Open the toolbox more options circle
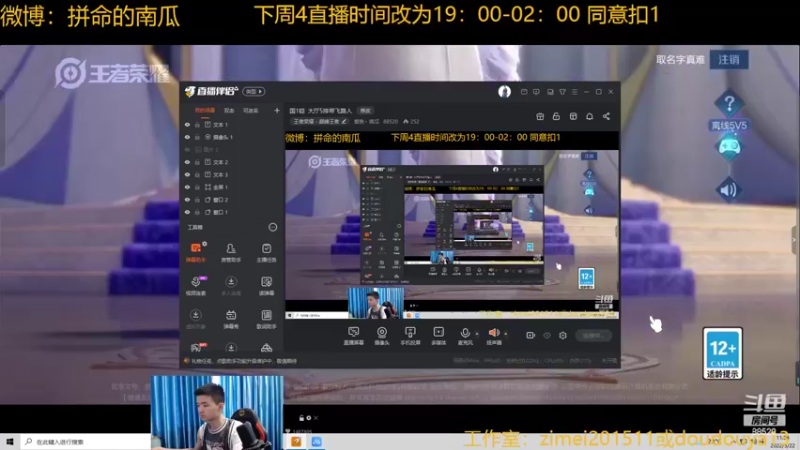 (272, 227)
